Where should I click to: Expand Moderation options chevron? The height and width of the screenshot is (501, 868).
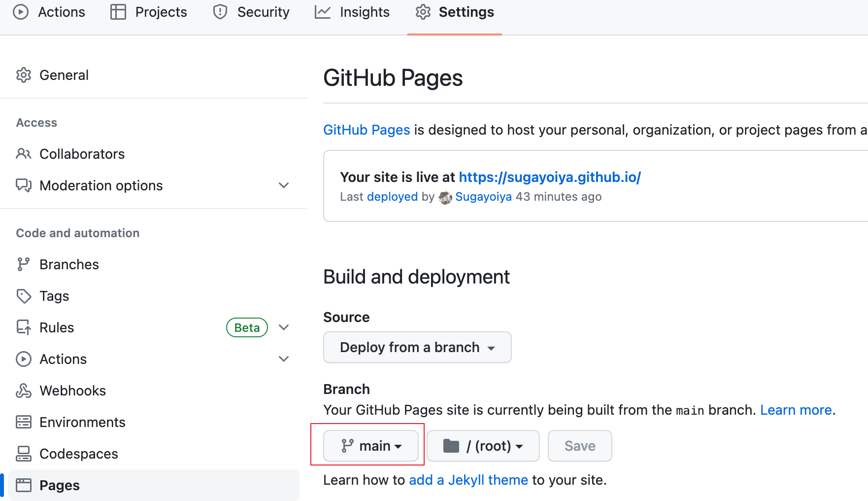tap(284, 185)
